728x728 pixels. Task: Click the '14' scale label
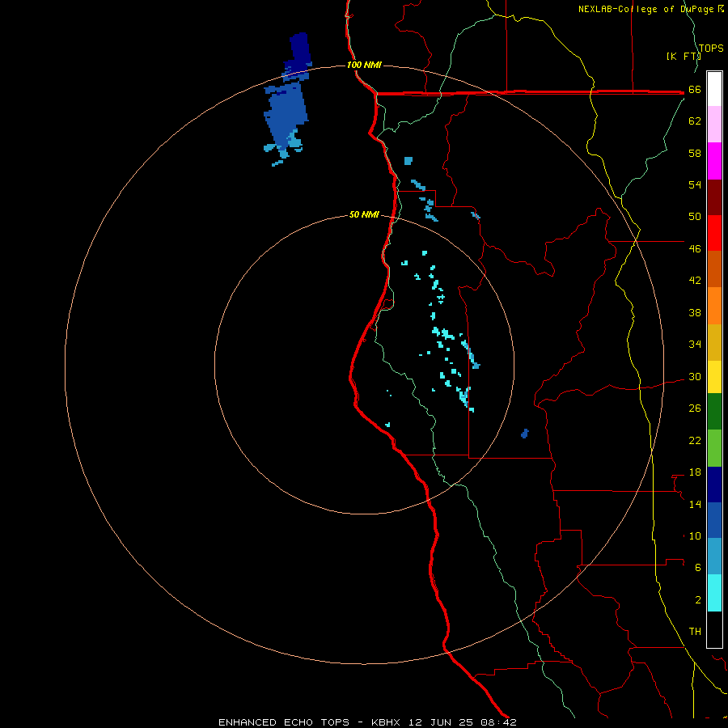695,504
